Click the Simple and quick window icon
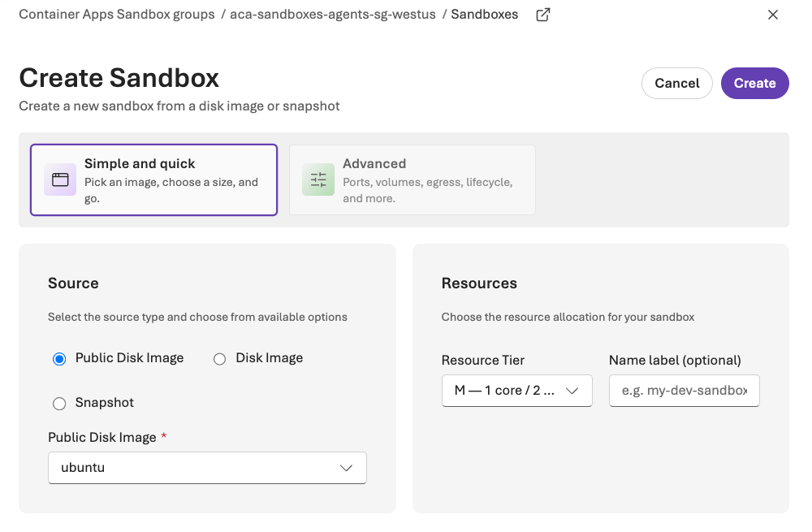This screenshot has height=532, width=812. click(60, 179)
